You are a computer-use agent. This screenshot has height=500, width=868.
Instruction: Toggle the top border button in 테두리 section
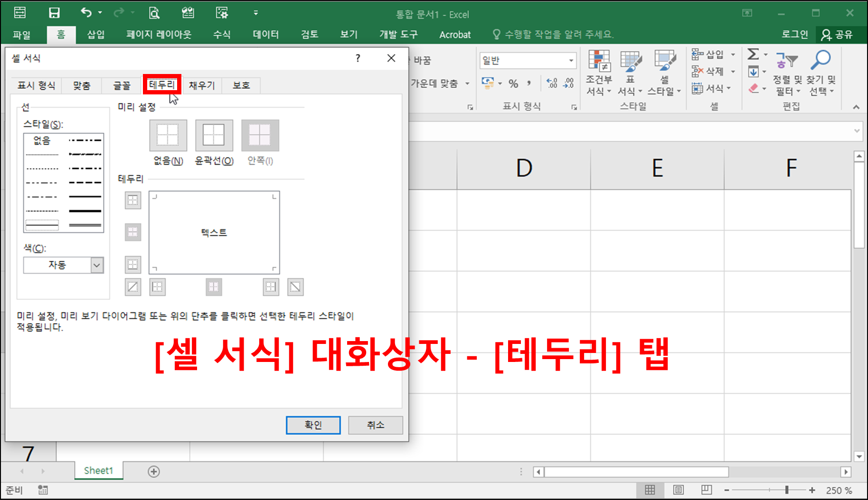click(x=133, y=200)
